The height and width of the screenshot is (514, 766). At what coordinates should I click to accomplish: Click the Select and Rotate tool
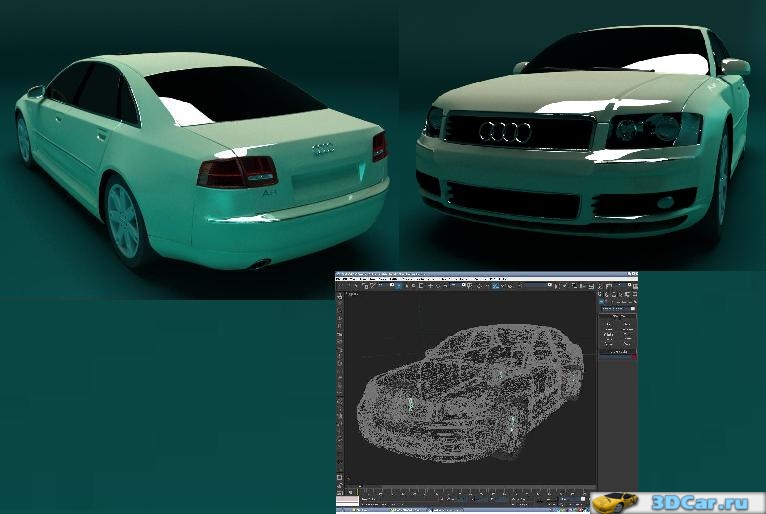438,286
